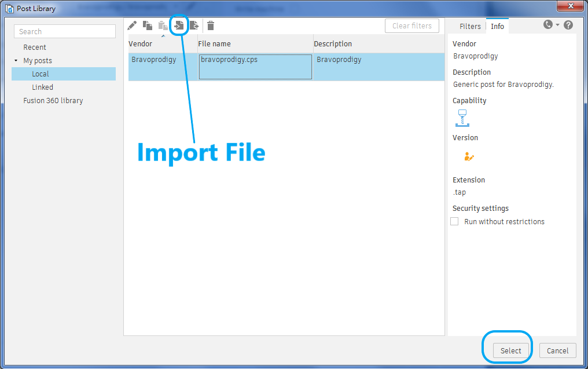Switch to the Filters tab
The height and width of the screenshot is (369, 588).
pos(470,26)
